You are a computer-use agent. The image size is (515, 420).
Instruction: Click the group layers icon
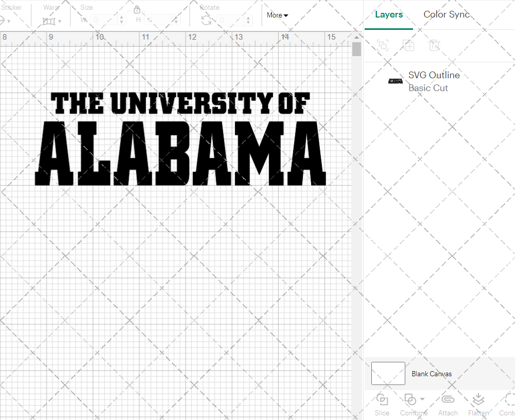382,45
